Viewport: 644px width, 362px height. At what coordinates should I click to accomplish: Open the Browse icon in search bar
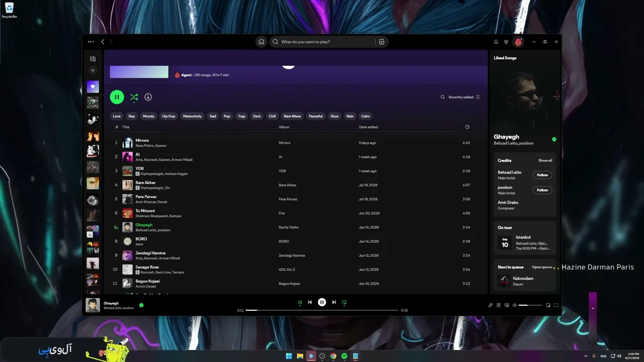[x=382, y=42]
